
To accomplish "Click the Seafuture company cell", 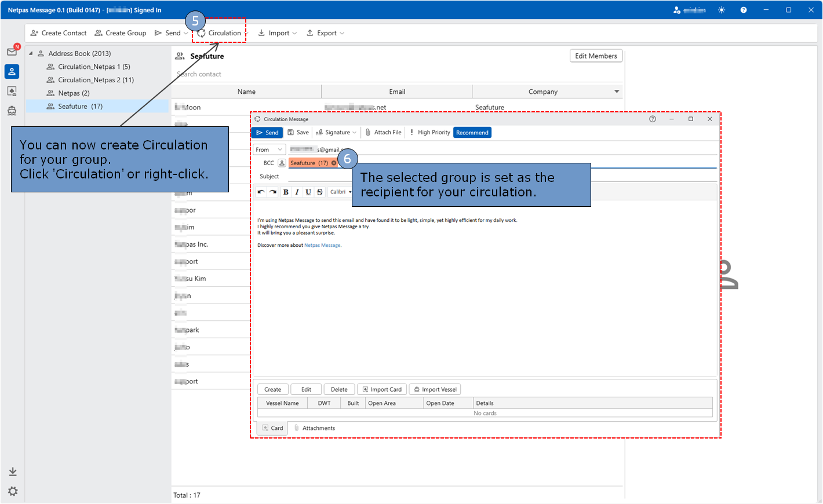I will [489, 107].
